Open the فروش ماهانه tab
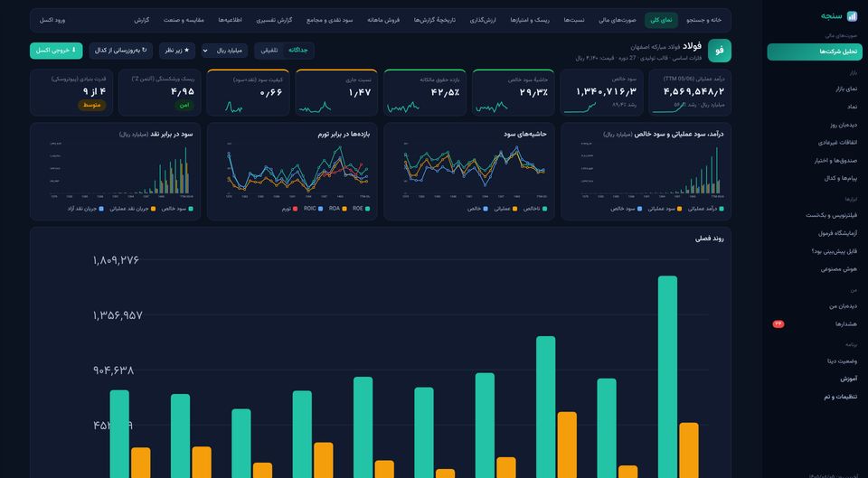 tap(383, 20)
